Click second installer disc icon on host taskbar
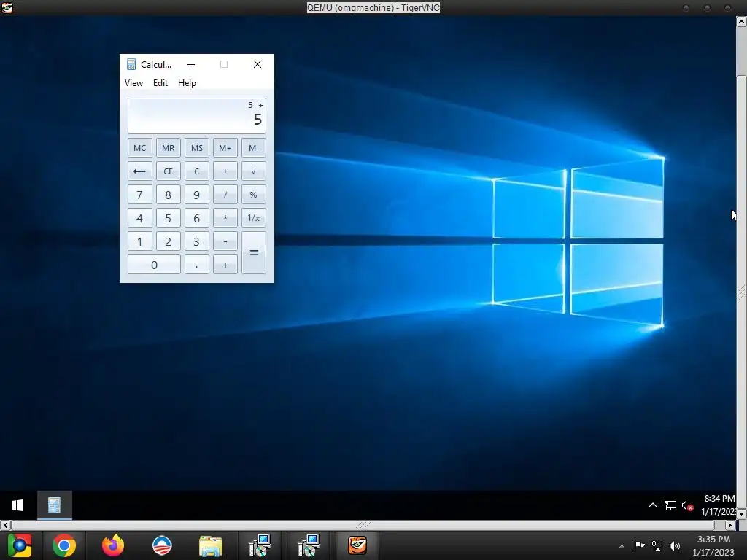This screenshot has height=560, width=747. [309, 545]
